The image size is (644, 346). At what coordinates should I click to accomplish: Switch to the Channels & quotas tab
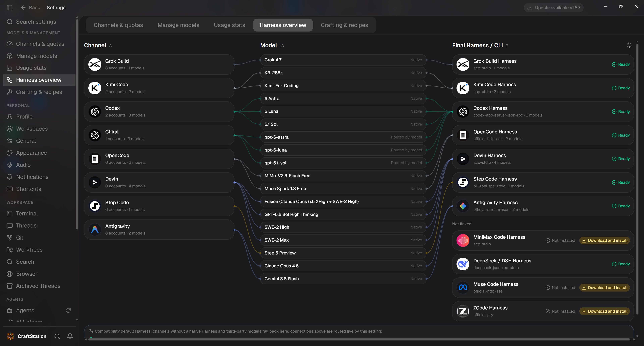118,25
